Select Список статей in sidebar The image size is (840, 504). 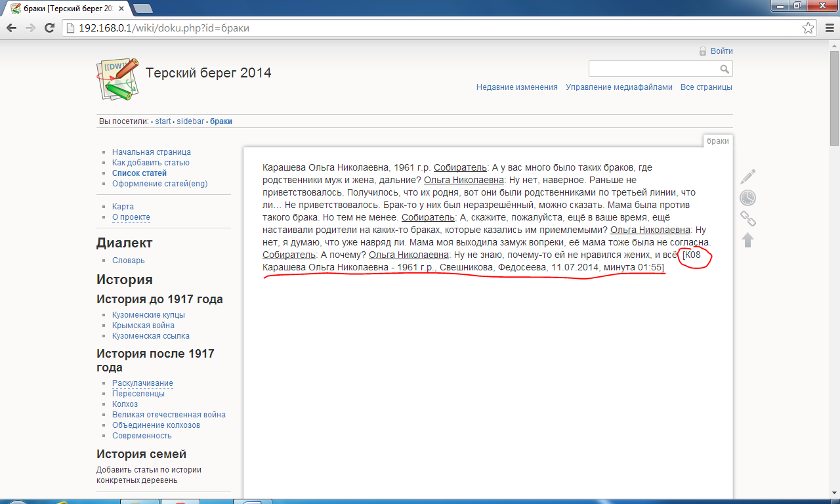pos(139,173)
